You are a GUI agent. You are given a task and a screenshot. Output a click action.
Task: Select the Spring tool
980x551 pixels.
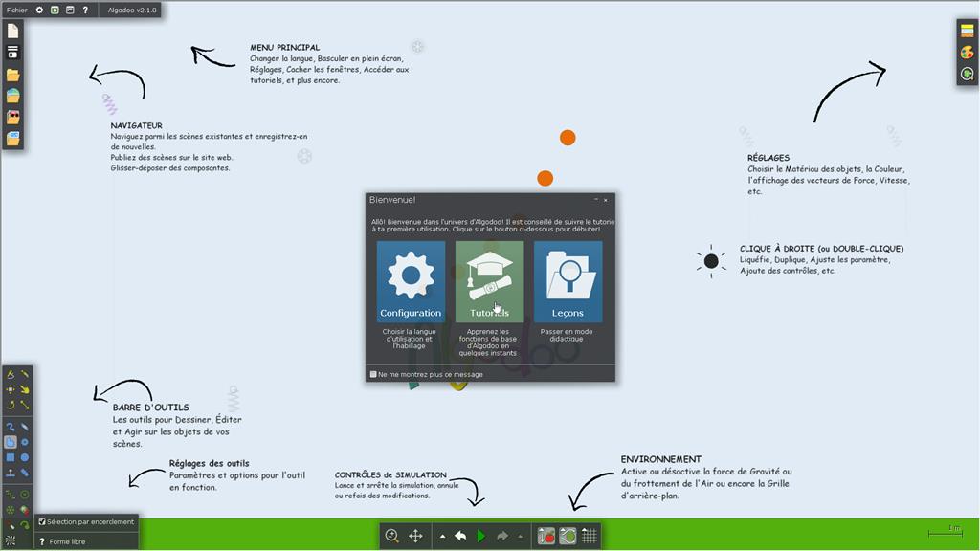click(11, 495)
